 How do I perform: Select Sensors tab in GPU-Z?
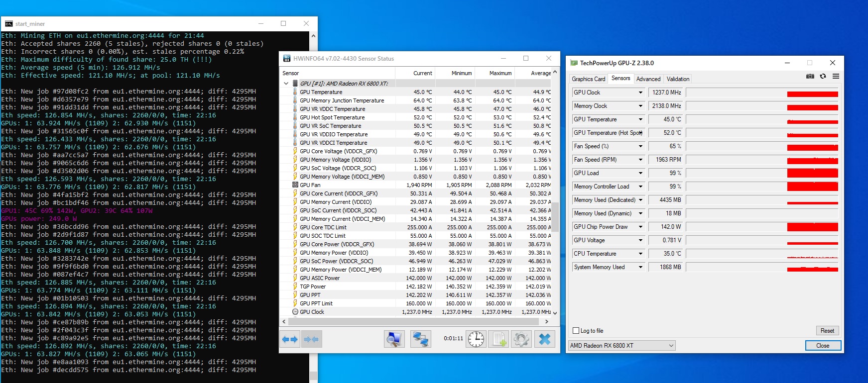pos(620,78)
